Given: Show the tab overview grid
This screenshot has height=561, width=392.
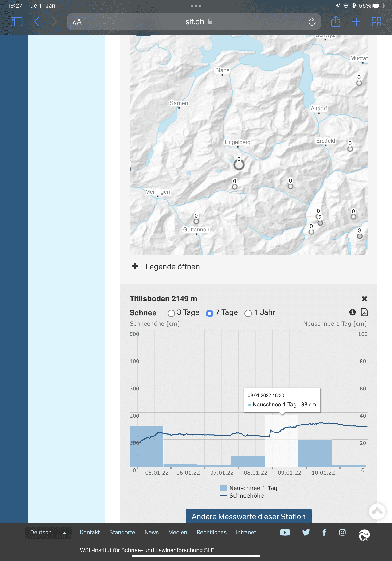Looking at the screenshot, I should (376, 22).
